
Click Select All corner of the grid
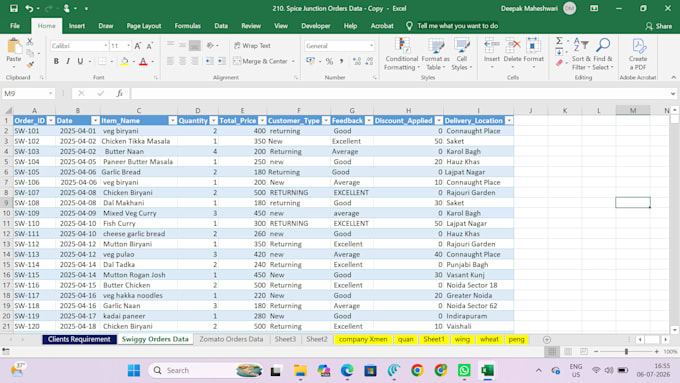coord(7,111)
